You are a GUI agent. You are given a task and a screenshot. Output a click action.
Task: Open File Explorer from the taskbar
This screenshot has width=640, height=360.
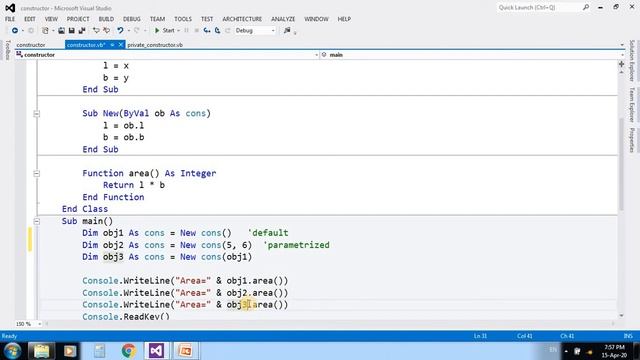(x=42, y=351)
